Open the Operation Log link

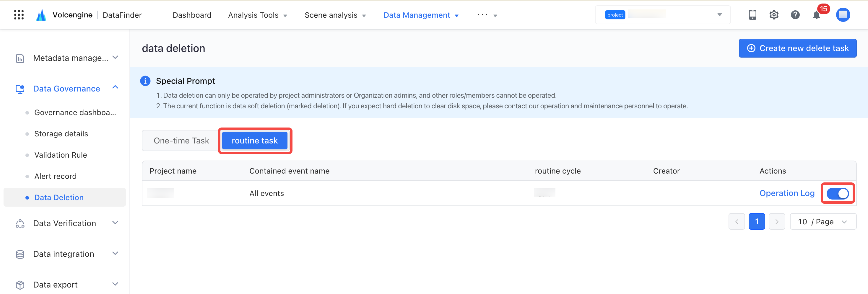click(x=787, y=193)
